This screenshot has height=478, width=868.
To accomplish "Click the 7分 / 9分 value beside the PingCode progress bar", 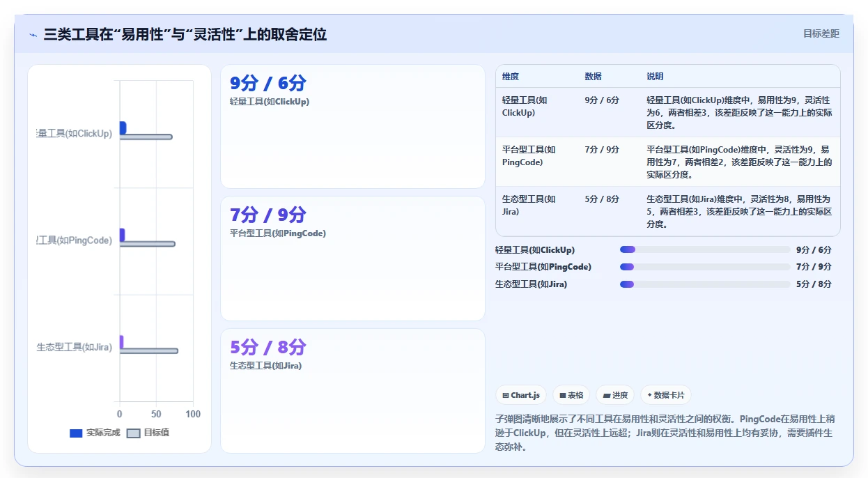I will click(814, 267).
